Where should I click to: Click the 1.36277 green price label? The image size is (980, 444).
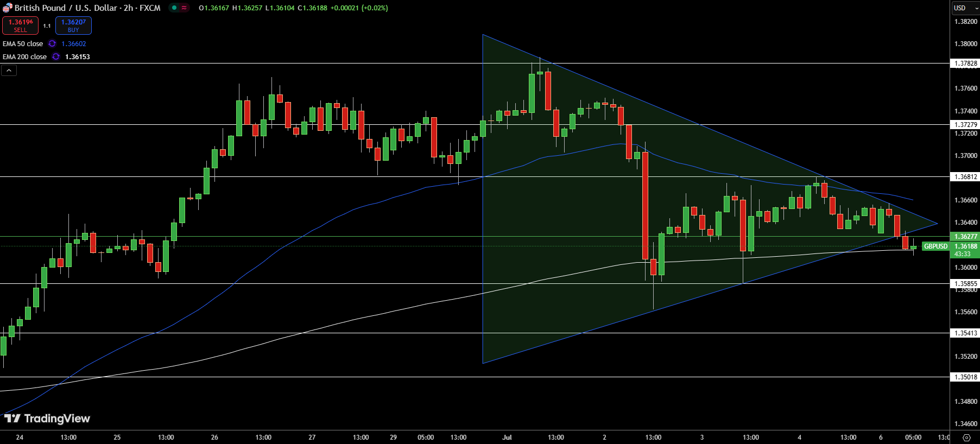click(965, 237)
